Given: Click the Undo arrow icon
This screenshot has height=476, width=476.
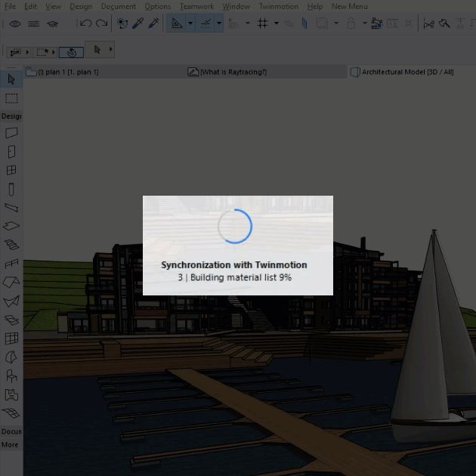Looking at the screenshot, I should point(85,23).
